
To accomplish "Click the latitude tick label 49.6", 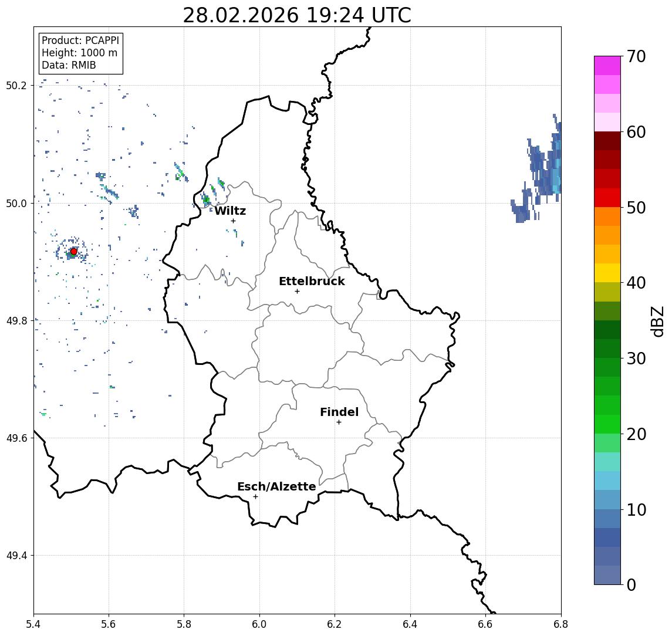I will point(16,438).
